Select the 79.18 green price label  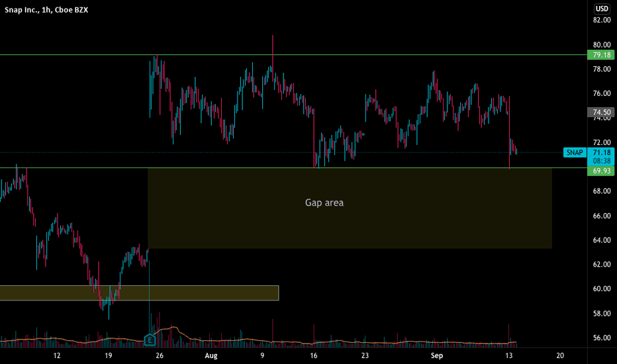click(x=601, y=55)
